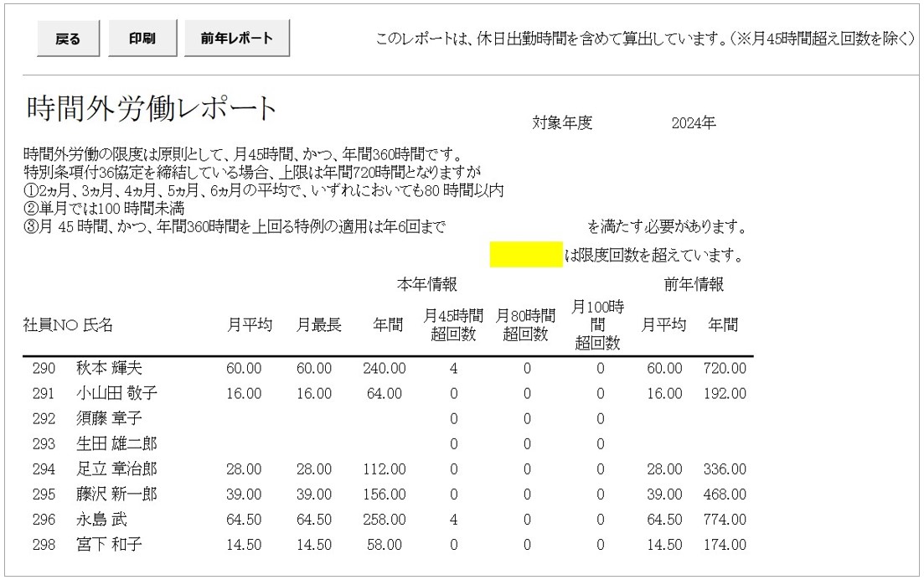Viewport: 924px width, 580px height.
Task: Click 秋本 輝夫's annual value 240.00
Action: pos(385,369)
